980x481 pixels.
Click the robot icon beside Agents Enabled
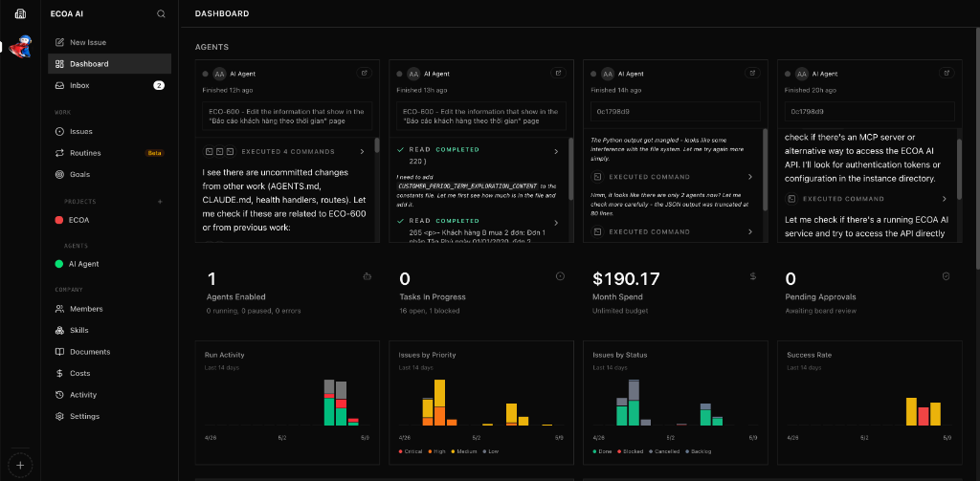coord(367,276)
